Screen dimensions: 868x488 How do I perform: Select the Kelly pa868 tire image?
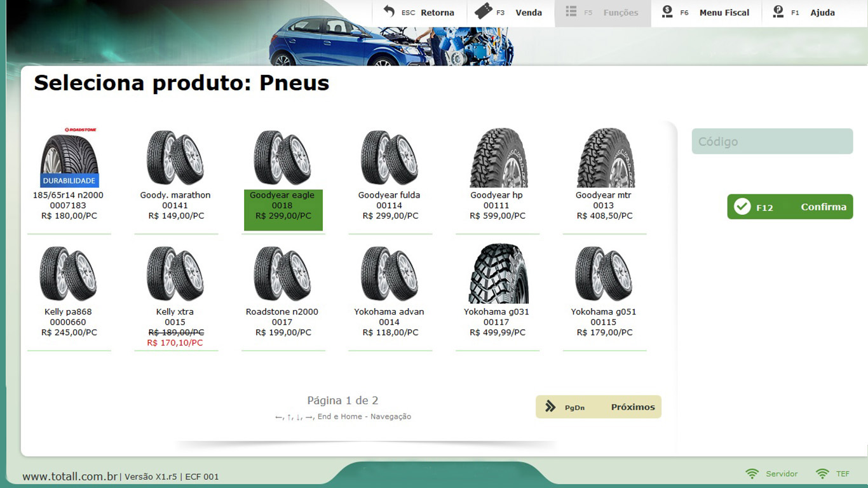[x=68, y=274]
